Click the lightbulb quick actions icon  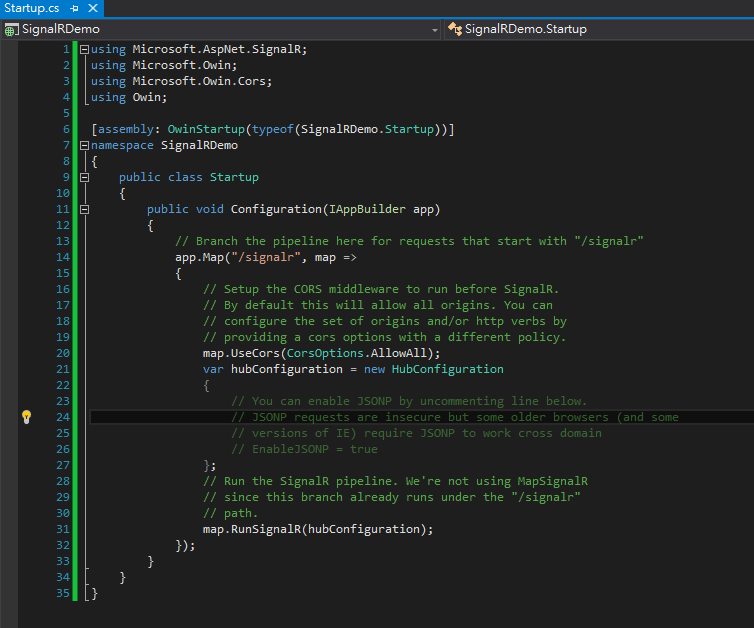(26, 417)
